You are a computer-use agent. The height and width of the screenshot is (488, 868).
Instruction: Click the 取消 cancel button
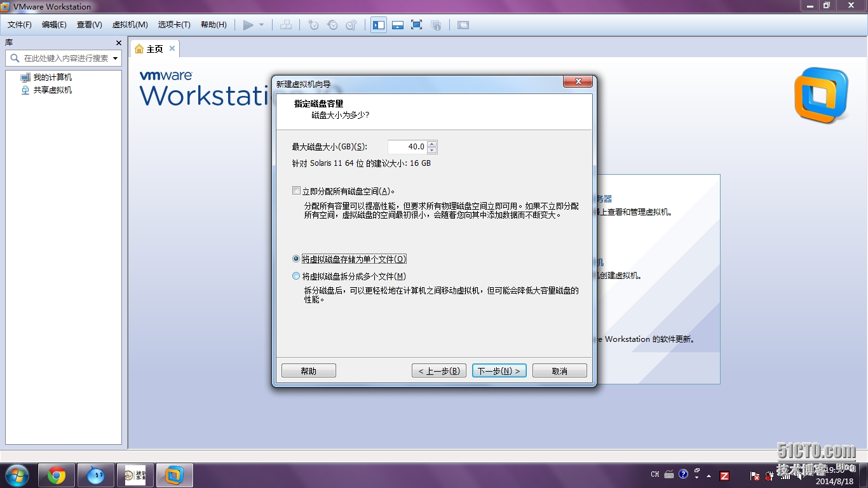[560, 370]
